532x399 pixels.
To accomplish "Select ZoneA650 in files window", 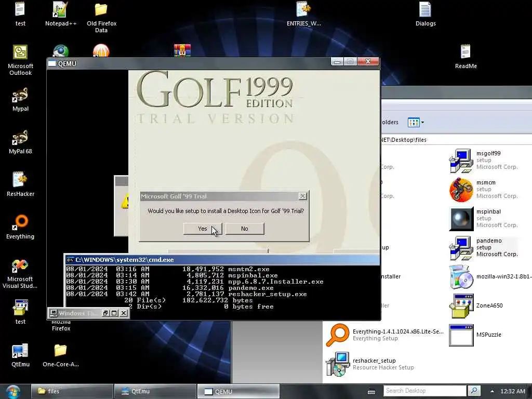I will click(x=476, y=305).
